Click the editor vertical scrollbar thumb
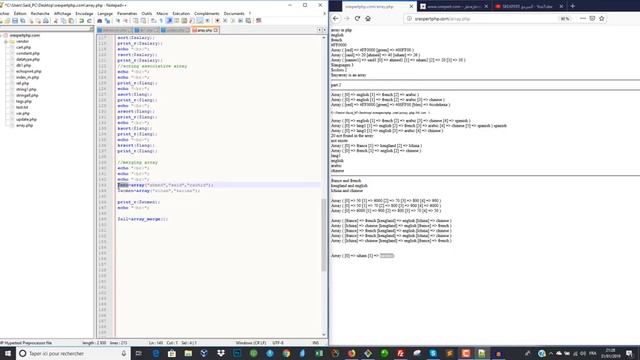 (x=324, y=235)
